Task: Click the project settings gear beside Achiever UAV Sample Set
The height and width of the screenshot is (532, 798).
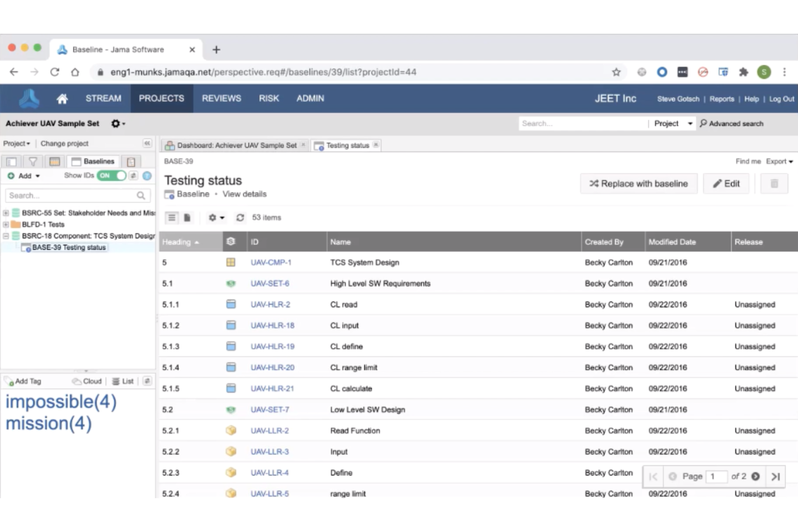Action: coord(115,123)
